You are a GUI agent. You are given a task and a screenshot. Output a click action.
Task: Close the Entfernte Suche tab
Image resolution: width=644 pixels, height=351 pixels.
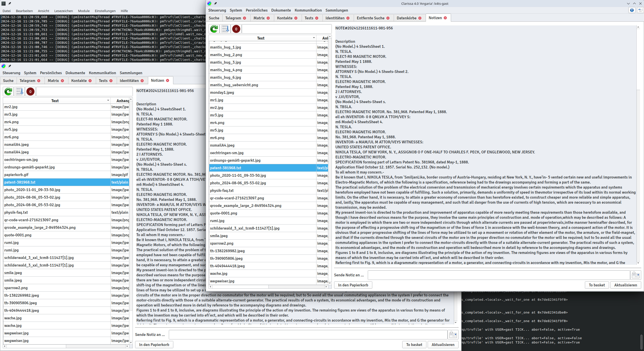coord(388,18)
